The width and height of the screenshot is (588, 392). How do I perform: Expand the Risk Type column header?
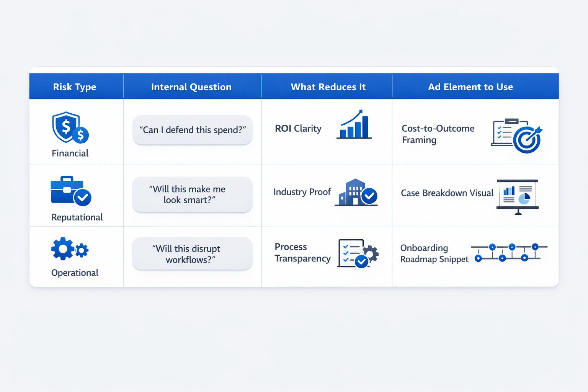click(75, 87)
